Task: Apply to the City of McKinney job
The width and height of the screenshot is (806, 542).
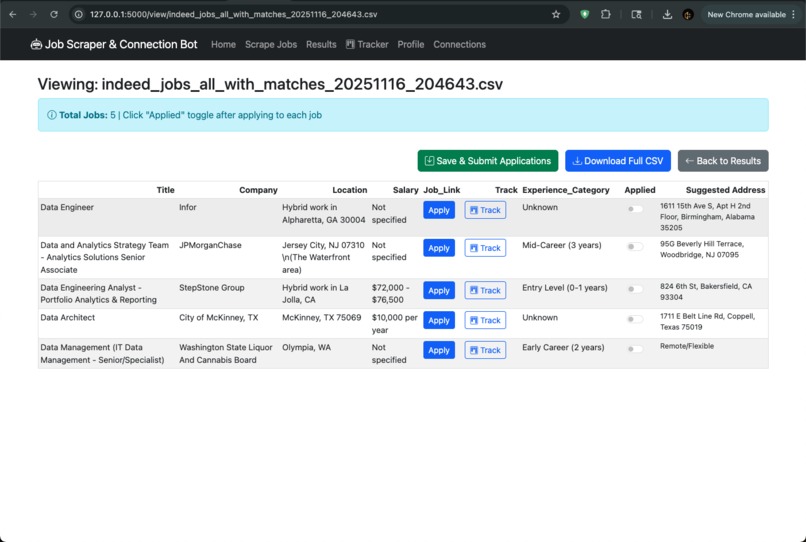Action: pyautogui.click(x=439, y=320)
